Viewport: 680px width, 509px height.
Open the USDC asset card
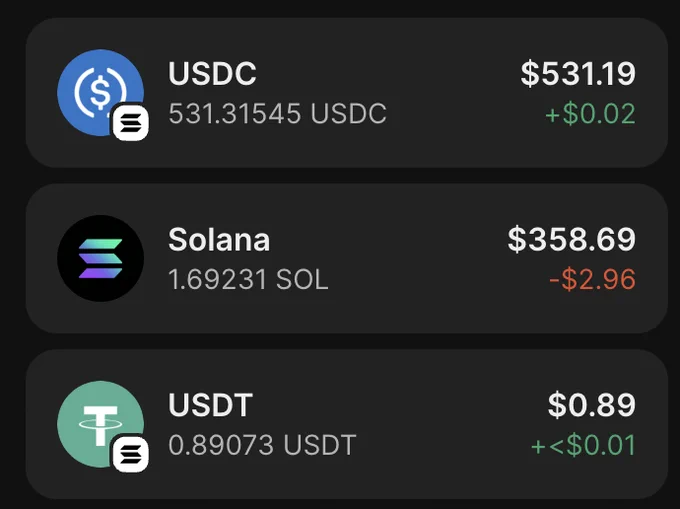tap(347, 93)
